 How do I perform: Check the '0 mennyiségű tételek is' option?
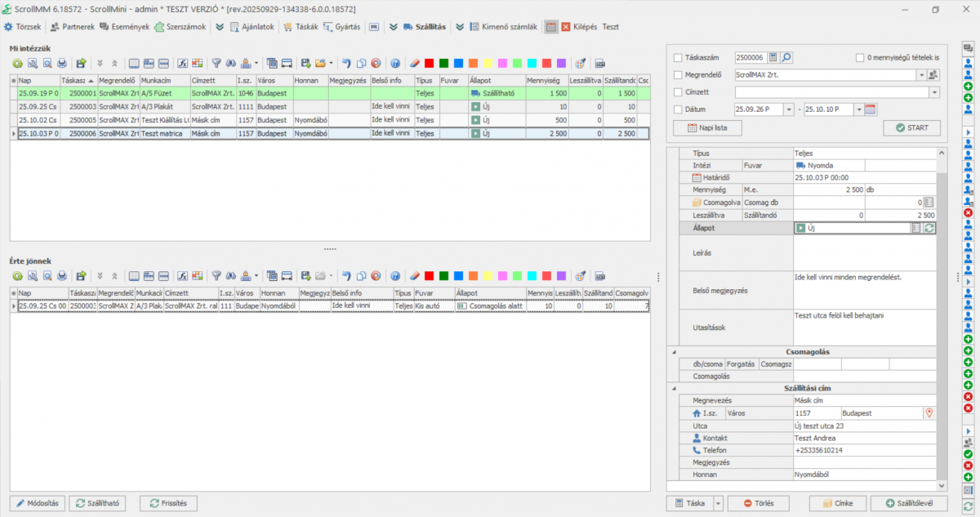point(860,58)
